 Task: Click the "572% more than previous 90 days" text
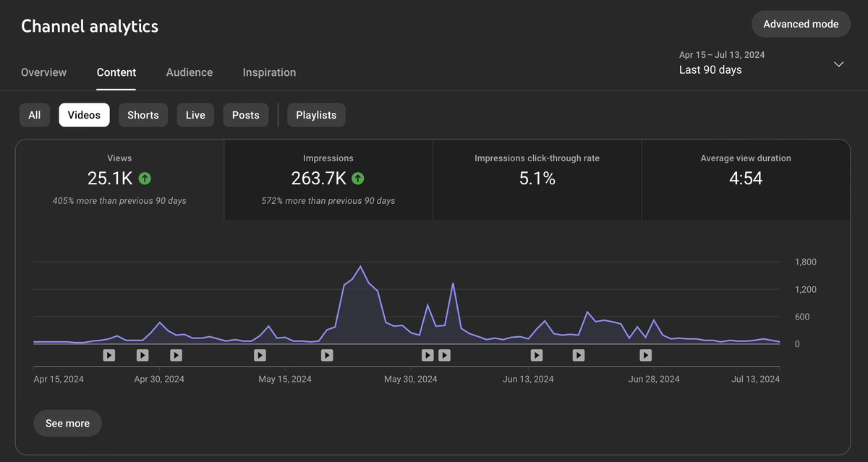[328, 200]
